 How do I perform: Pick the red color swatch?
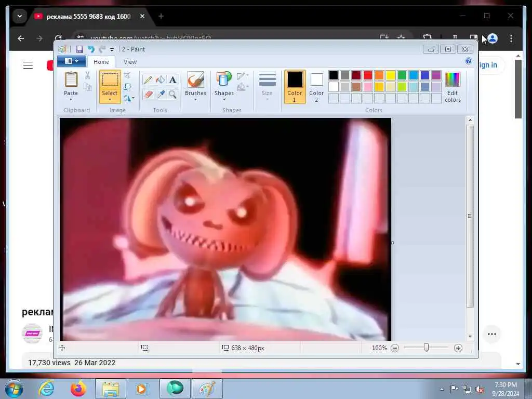tap(368, 75)
